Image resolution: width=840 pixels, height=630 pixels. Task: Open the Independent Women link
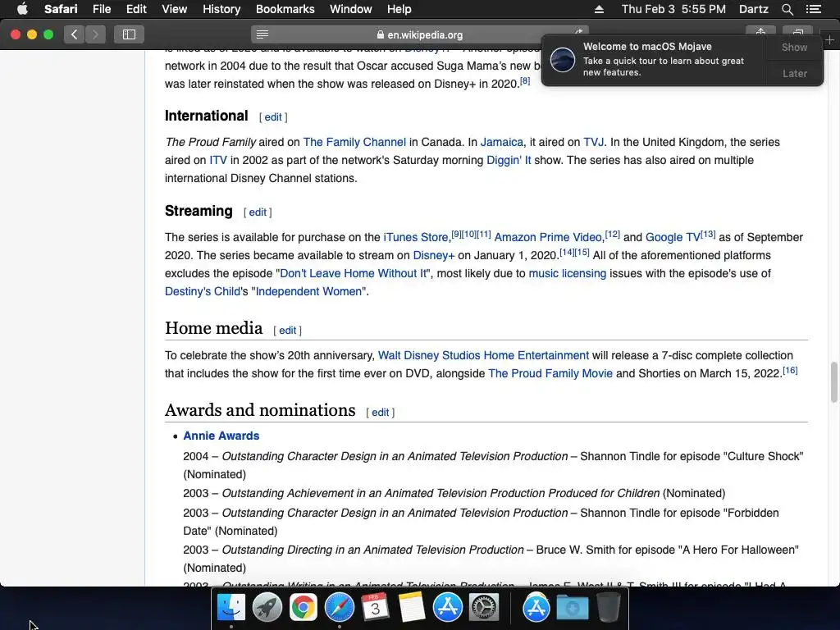pyautogui.click(x=308, y=292)
